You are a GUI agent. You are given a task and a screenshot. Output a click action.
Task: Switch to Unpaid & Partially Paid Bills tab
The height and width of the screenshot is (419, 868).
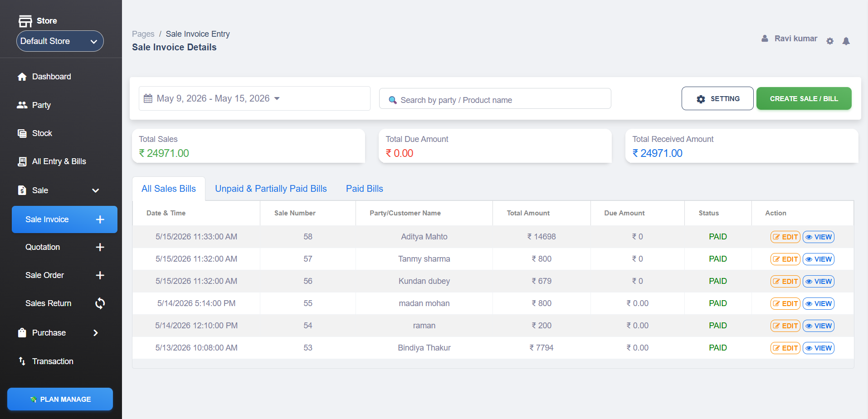[x=271, y=189]
